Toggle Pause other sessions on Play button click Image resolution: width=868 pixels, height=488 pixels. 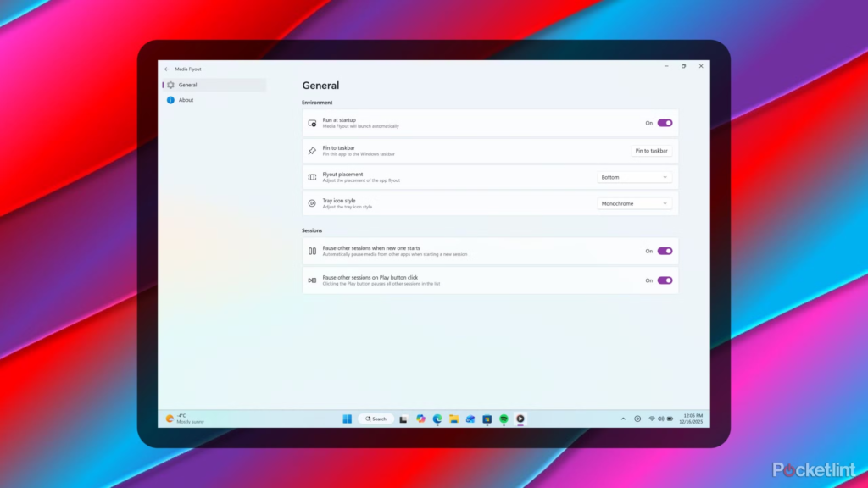[665, 280]
